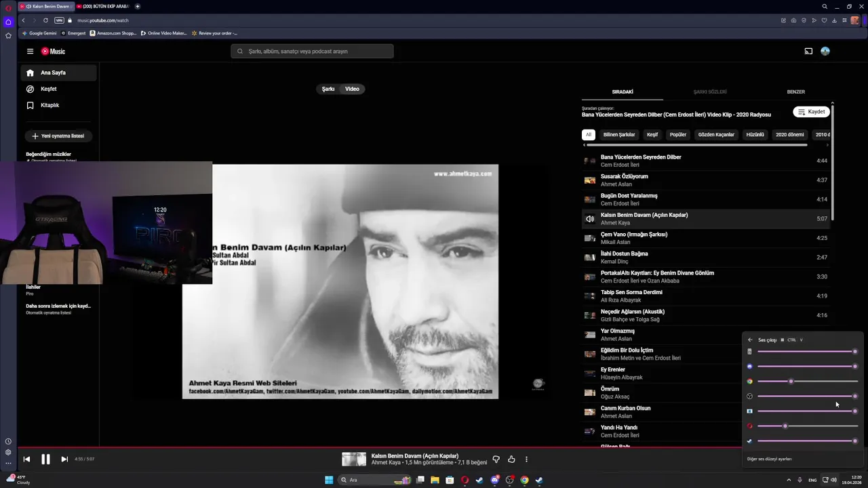The width and height of the screenshot is (868, 488).
Task: Dislike the playing song
Action: click(x=496, y=459)
